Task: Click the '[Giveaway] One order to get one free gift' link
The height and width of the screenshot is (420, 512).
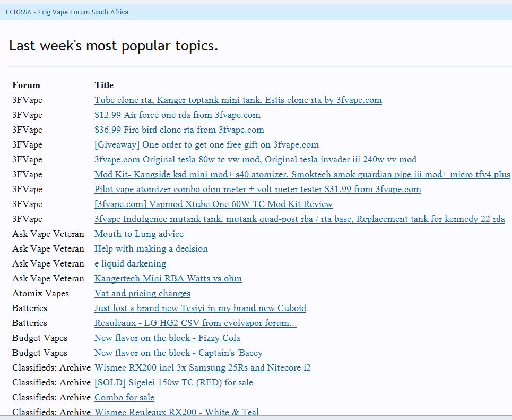Action: (207, 145)
